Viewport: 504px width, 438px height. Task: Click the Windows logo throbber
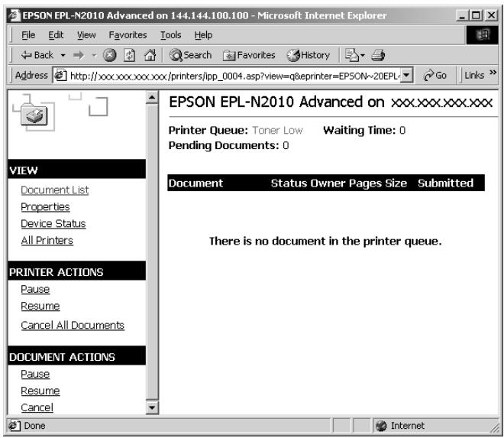[482, 34]
